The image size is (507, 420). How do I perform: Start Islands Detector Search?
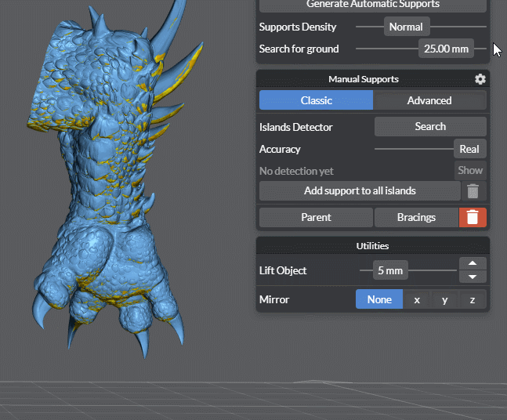pyautogui.click(x=430, y=126)
